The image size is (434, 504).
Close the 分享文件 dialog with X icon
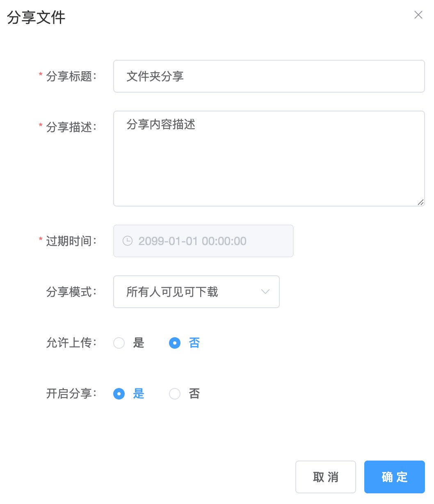(x=418, y=15)
